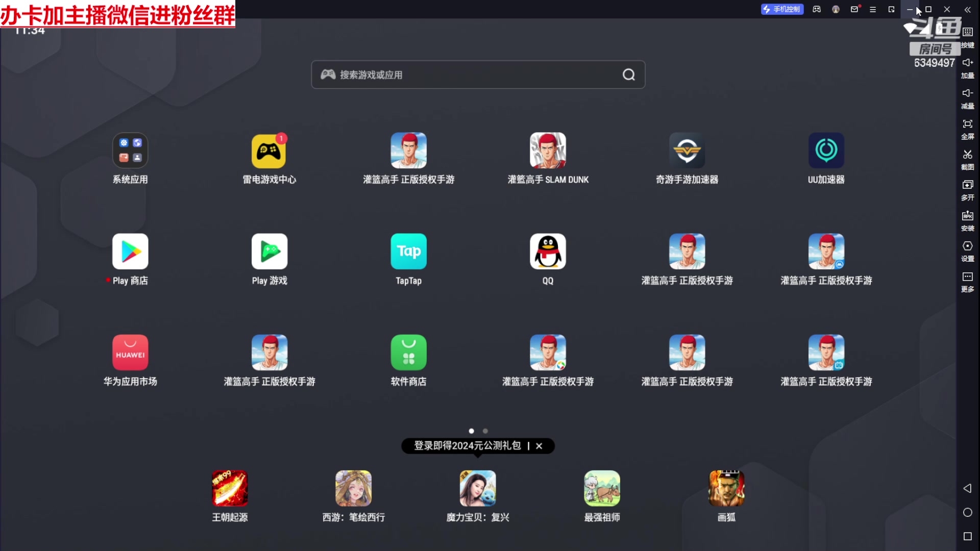
Task: Open 雷电游戏中心 game center
Action: coord(269,152)
